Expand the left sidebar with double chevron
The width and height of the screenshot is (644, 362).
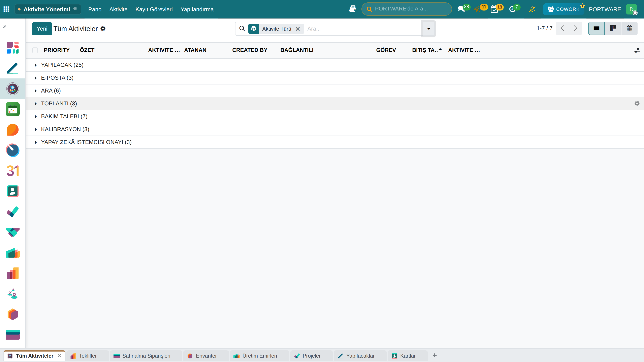pyautogui.click(x=5, y=26)
